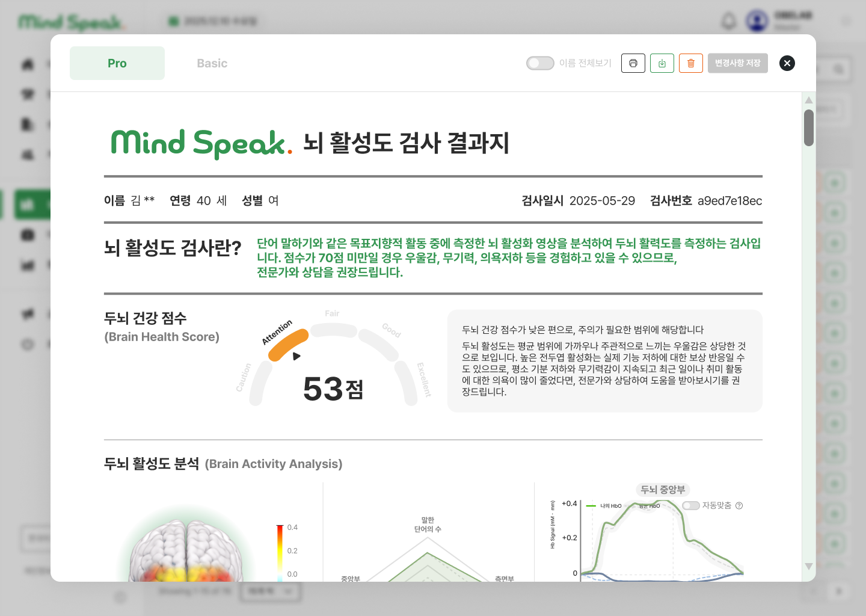Viewport: 866px width, 616px height.
Task: Click the blurred home icon in the sidebar
Action: point(28,64)
